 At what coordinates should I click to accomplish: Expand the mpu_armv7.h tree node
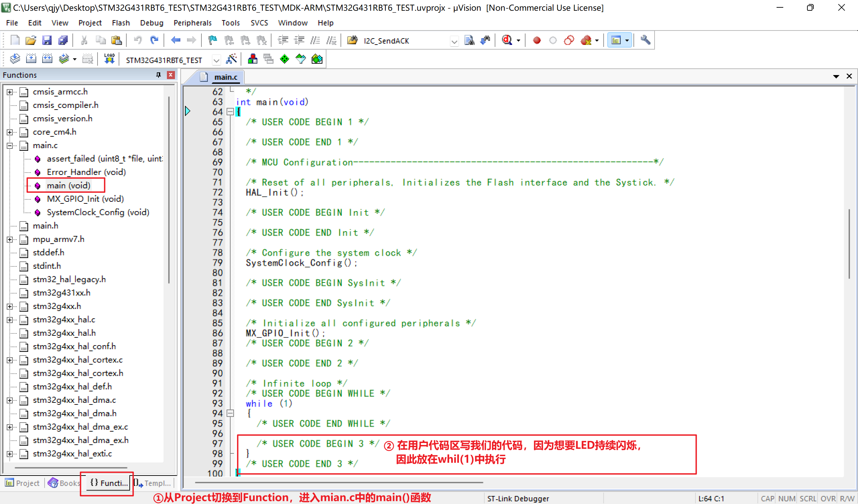point(10,239)
